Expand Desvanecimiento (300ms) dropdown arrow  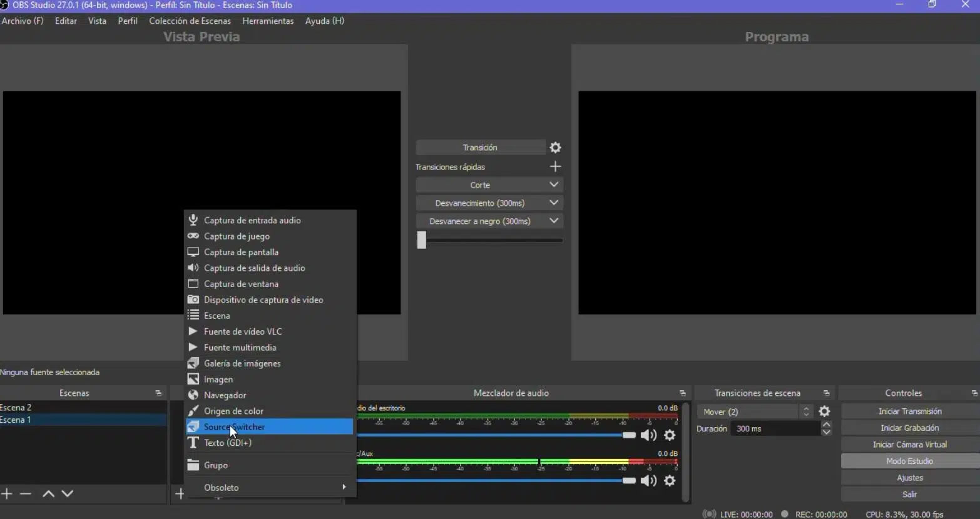tap(553, 203)
